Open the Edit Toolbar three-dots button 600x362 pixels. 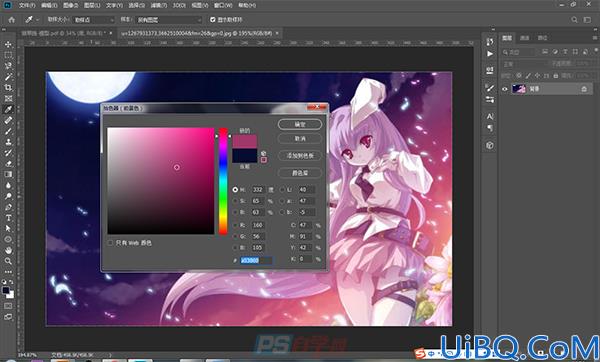click(x=8, y=272)
